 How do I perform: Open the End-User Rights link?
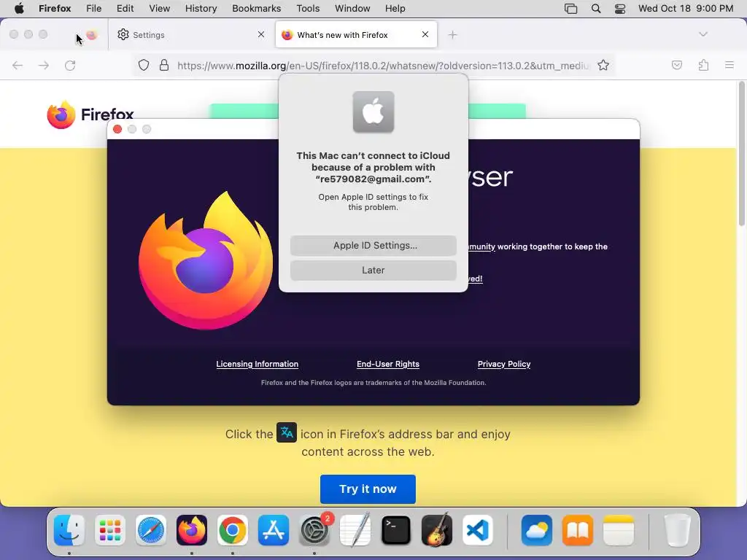(388, 364)
